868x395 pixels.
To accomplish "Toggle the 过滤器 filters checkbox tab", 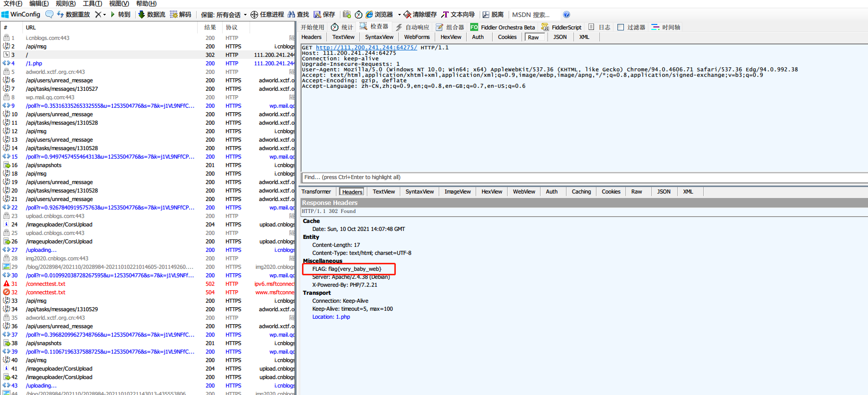I will (631, 27).
